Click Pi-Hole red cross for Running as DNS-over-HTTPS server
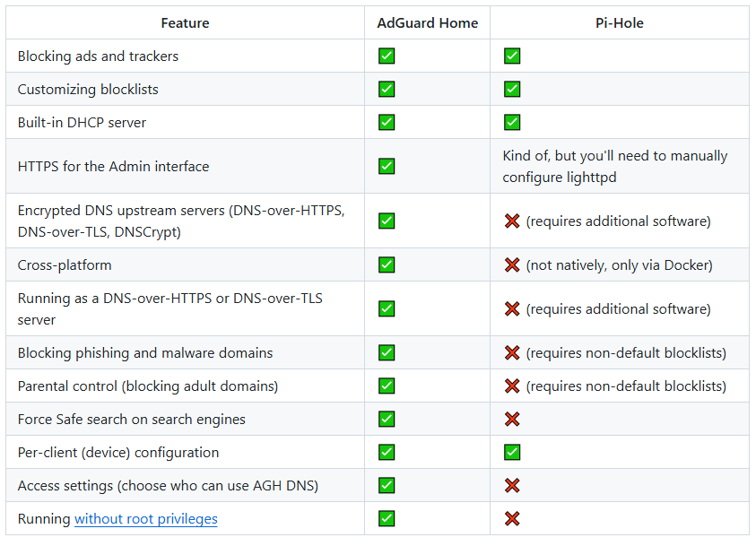The height and width of the screenshot is (546, 756). (512, 309)
